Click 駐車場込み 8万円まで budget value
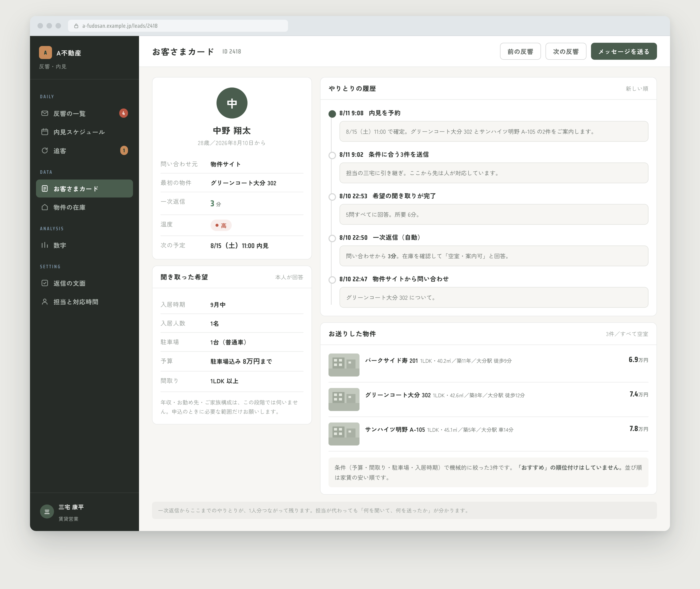 [x=241, y=361]
